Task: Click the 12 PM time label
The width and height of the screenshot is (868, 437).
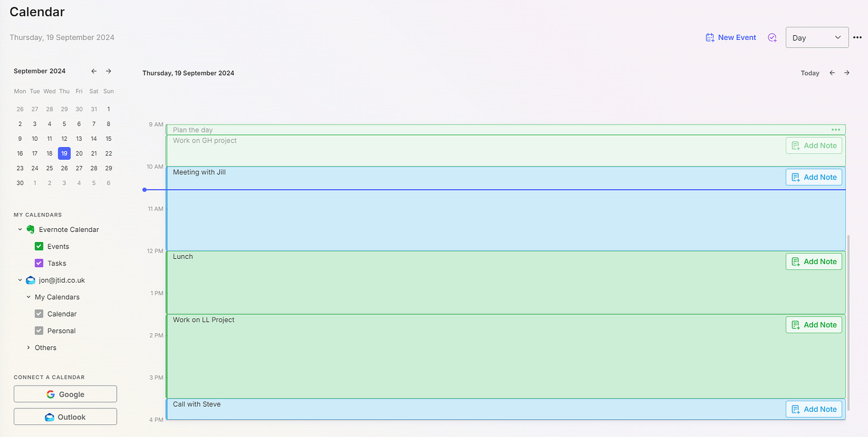Action: 155,251
